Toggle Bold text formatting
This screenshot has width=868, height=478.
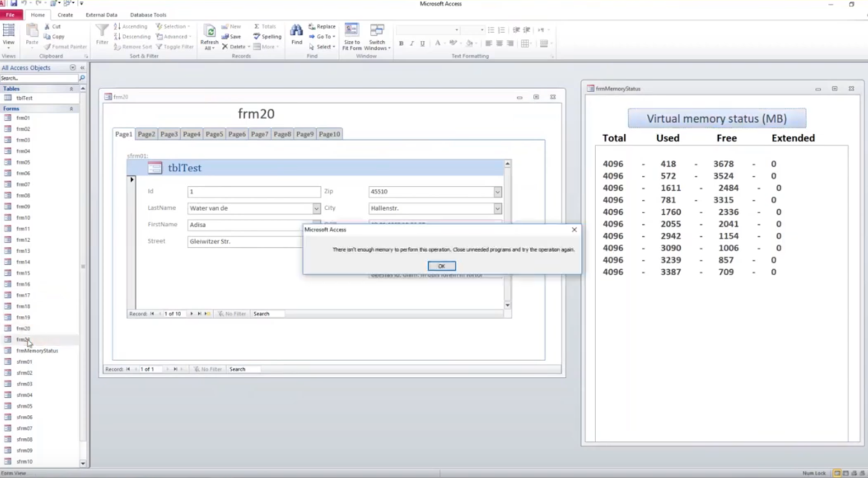[401, 43]
